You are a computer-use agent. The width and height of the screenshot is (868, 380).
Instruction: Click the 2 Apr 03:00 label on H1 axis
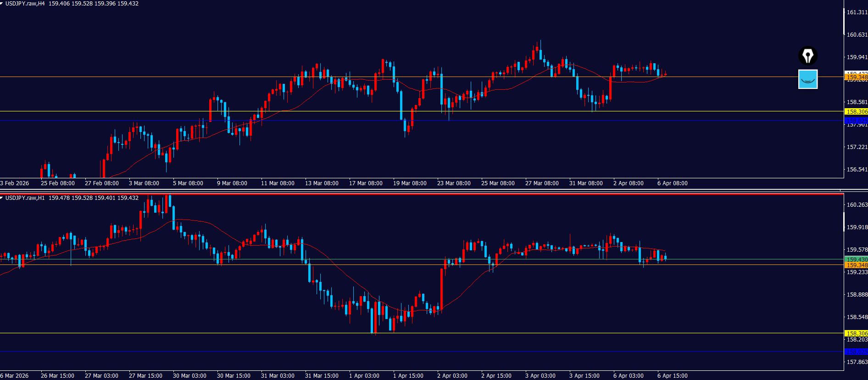(x=452, y=376)
